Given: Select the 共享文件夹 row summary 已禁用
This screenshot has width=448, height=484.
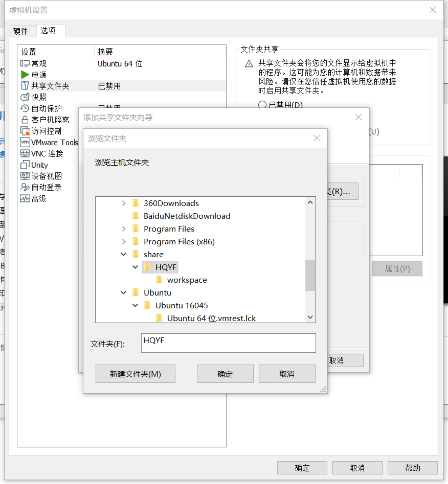Looking at the screenshot, I should tap(109, 86).
